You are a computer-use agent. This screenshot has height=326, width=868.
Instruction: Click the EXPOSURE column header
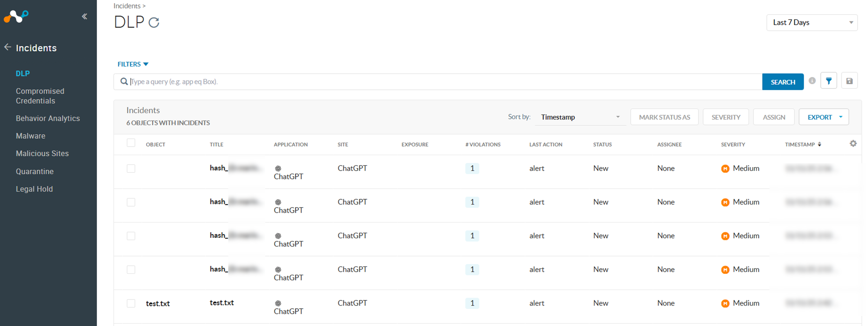(415, 145)
